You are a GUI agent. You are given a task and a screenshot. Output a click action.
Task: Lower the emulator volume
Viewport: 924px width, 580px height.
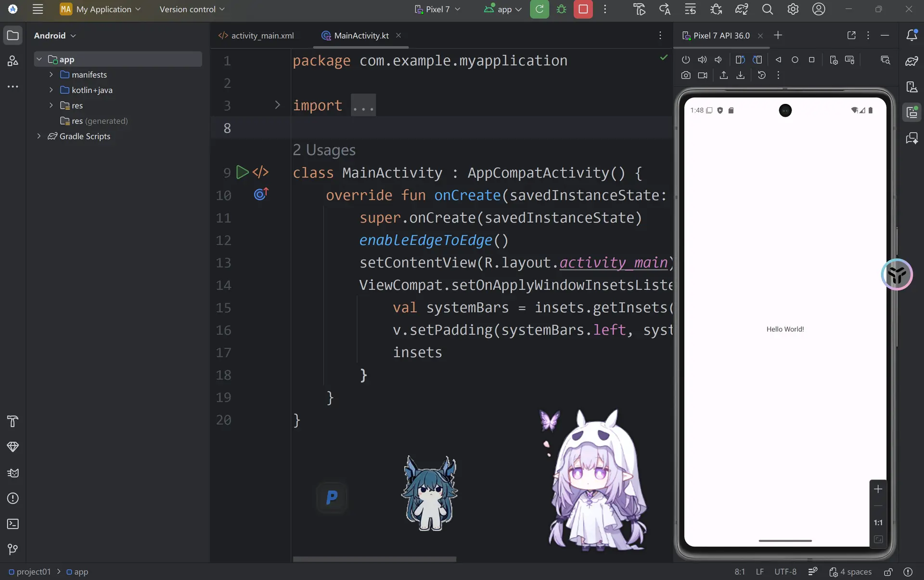719,60
